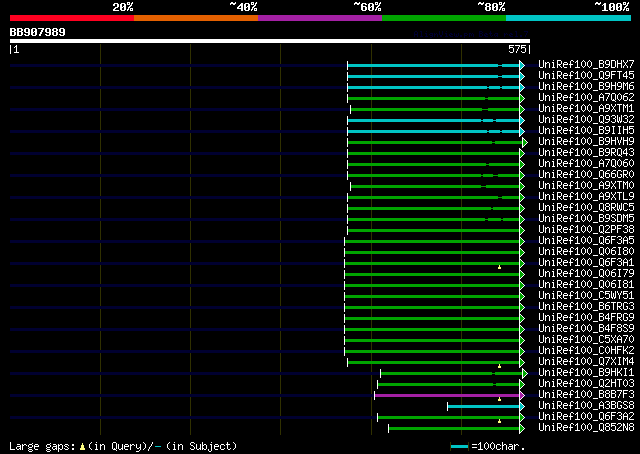Click the cyan alignment bar of UniRef100_Q9FT45
This screenshot has height=454, width=640.
(433, 76)
